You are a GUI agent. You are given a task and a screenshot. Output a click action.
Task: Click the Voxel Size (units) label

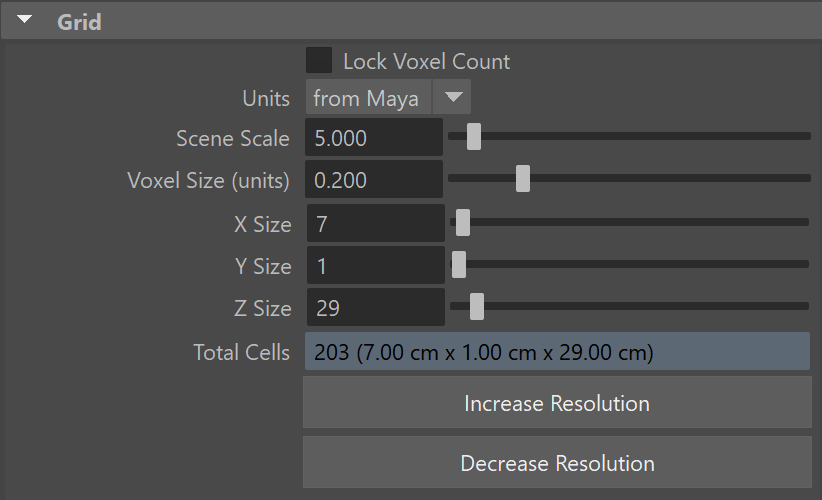[208, 180]
